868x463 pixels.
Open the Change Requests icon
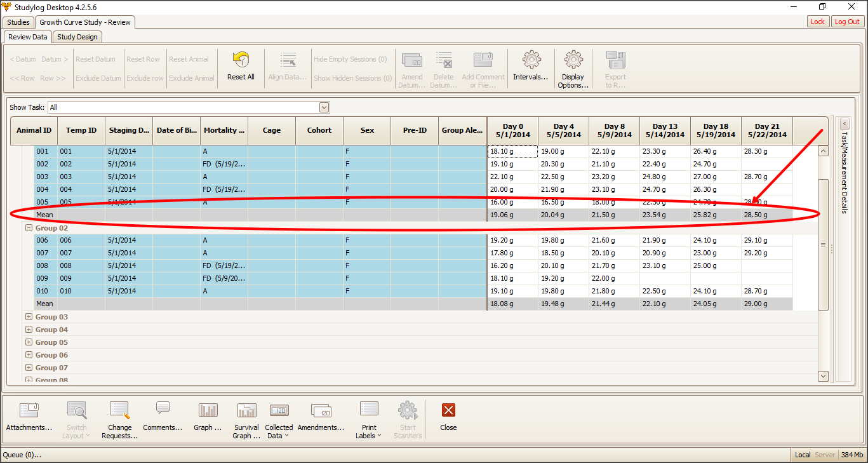point(119,410)
